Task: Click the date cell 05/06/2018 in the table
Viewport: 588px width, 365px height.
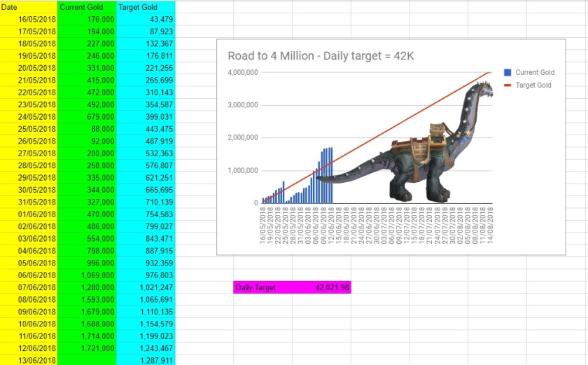Action: [x=28, y=263]
